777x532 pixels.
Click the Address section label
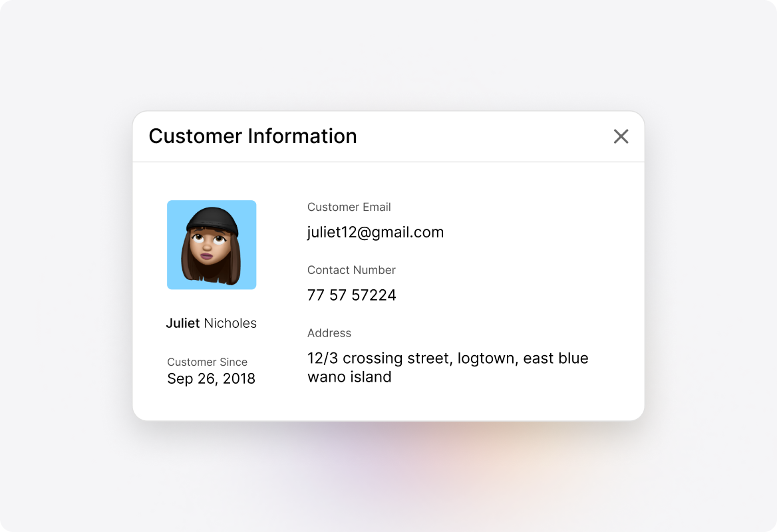pos(329,333)
